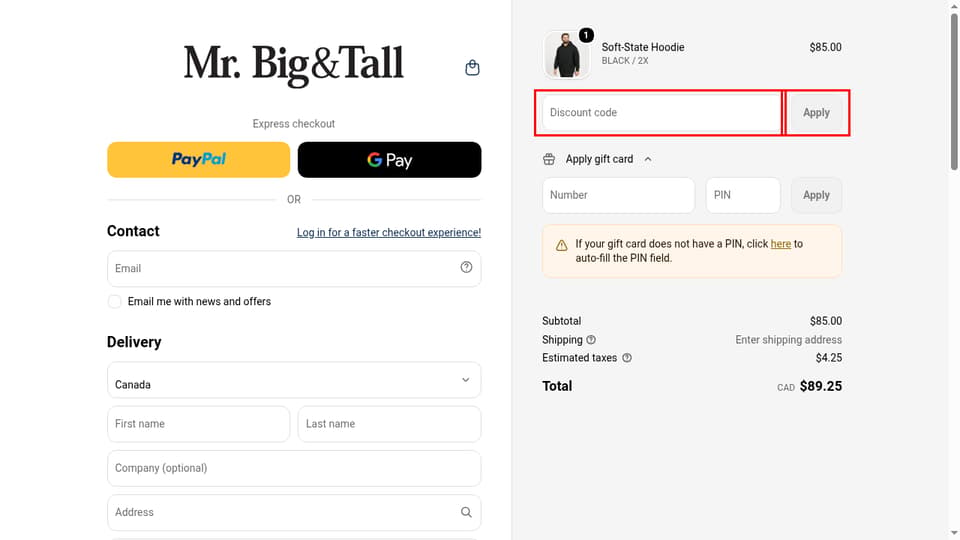The image size is (960, 540).
Task: Apply the discount code button
Action: [816, 113]
